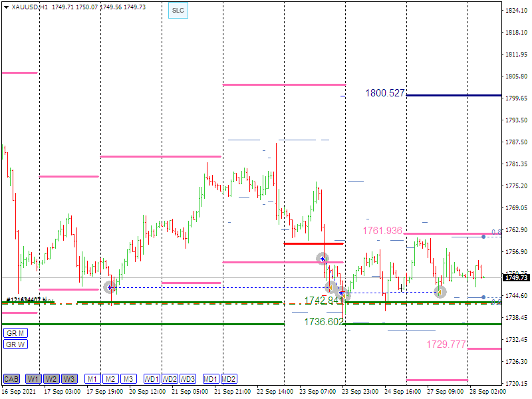Click the current price tag 1749.73 on the axis

pyautogui.click(x=517, y=277)
